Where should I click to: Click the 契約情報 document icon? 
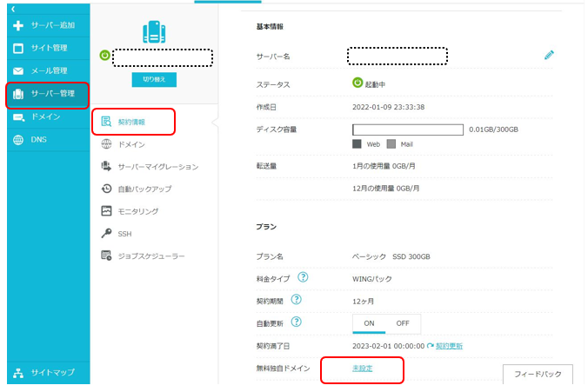(106, 122)
